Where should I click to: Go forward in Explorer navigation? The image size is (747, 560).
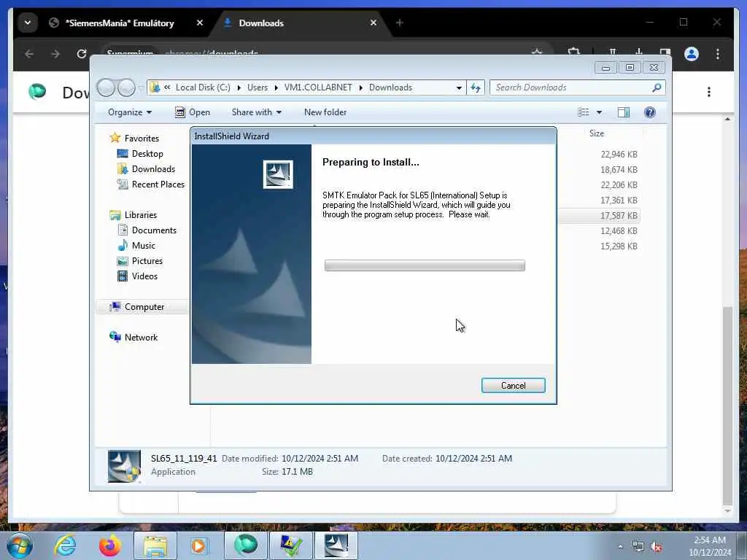[x=126, y=87]
